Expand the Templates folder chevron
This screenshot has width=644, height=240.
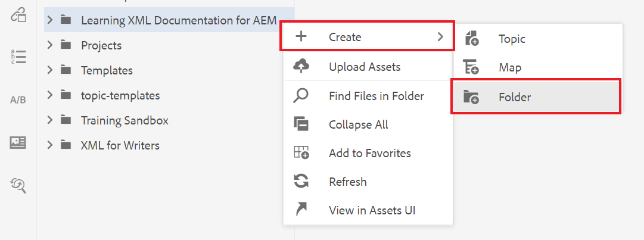(51, 70)
